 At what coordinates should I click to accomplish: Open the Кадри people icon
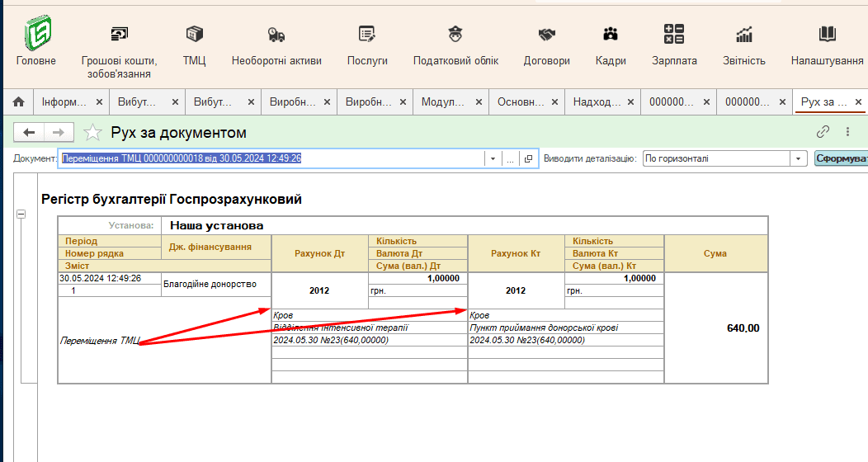click(611, 35)
